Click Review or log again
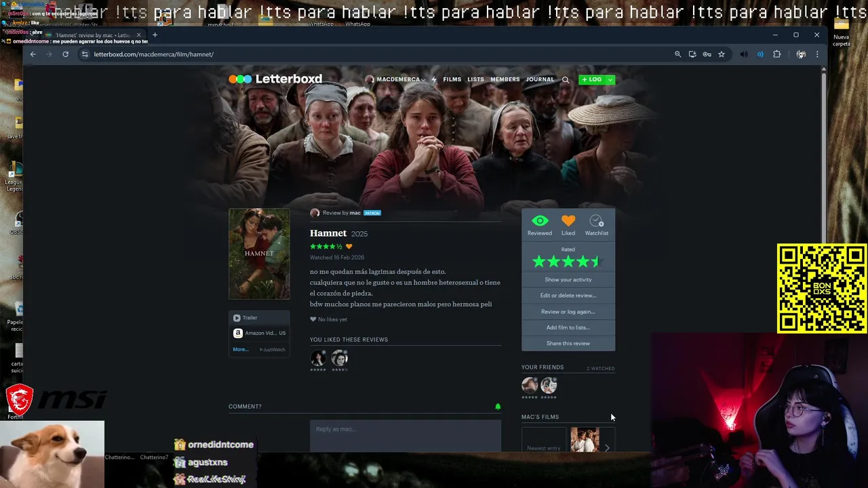This screenshot has height=488, width=868. [568, 312]
